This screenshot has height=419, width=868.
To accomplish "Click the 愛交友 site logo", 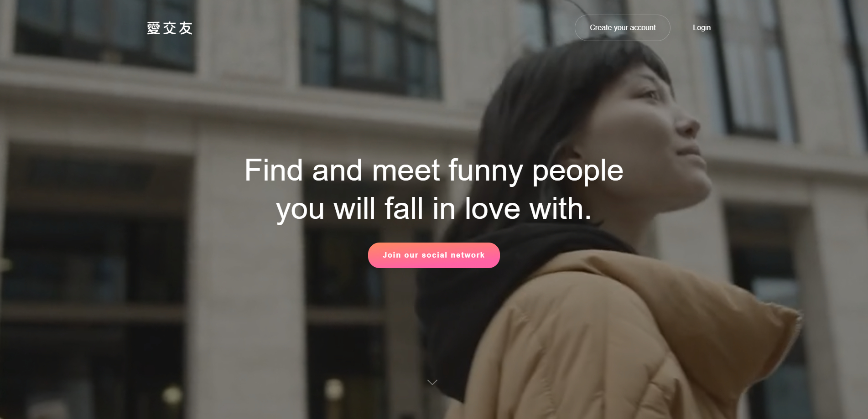I will click(x=170, y=28).
